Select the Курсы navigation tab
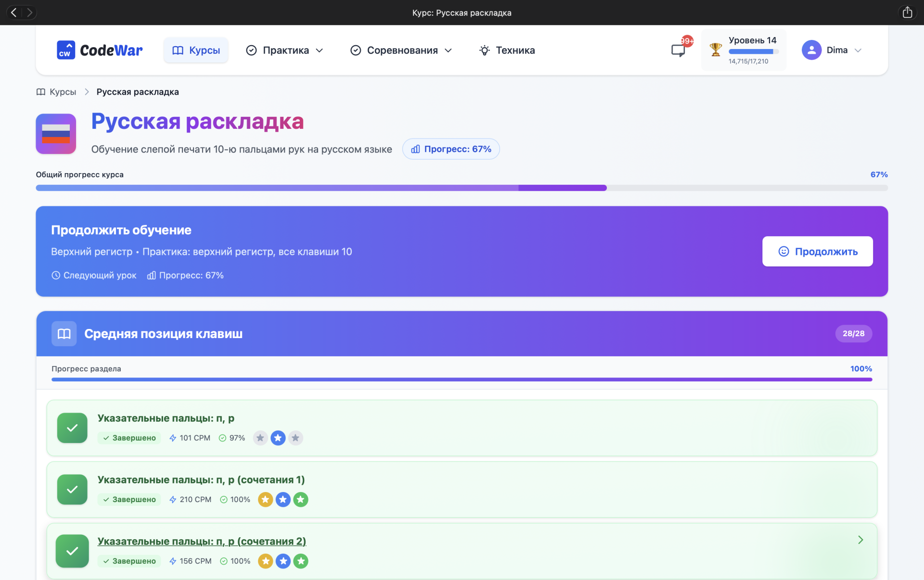924x580 pixels. point(196,50)
